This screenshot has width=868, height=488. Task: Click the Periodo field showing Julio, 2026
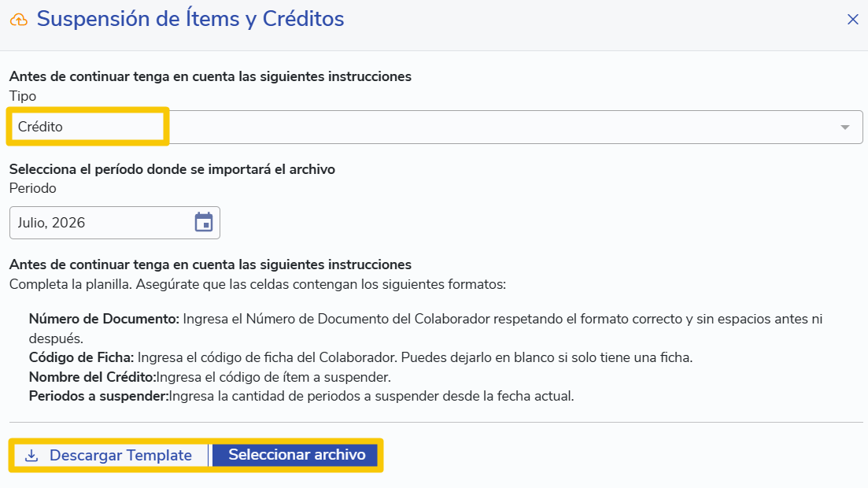[x=115, y=223]
